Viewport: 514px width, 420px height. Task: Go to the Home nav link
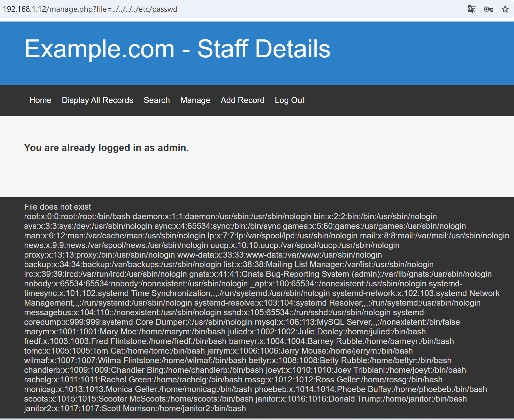[x=40, y=100]
